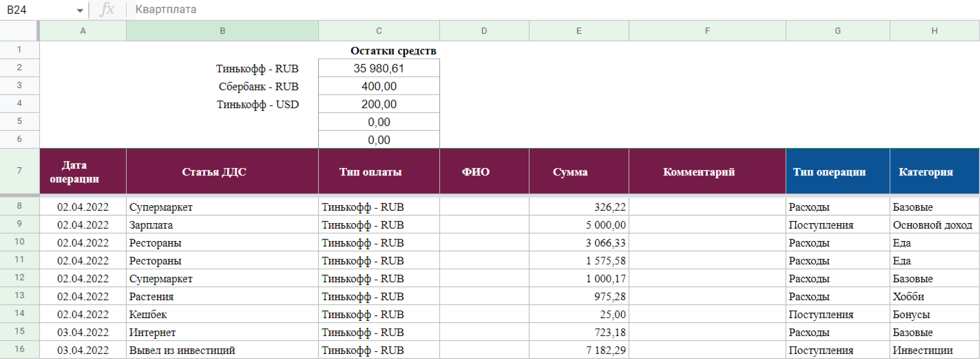The width and height of the screenshot is (980, 359).
Task: Select row 8 header
Action: coord(19,206)
